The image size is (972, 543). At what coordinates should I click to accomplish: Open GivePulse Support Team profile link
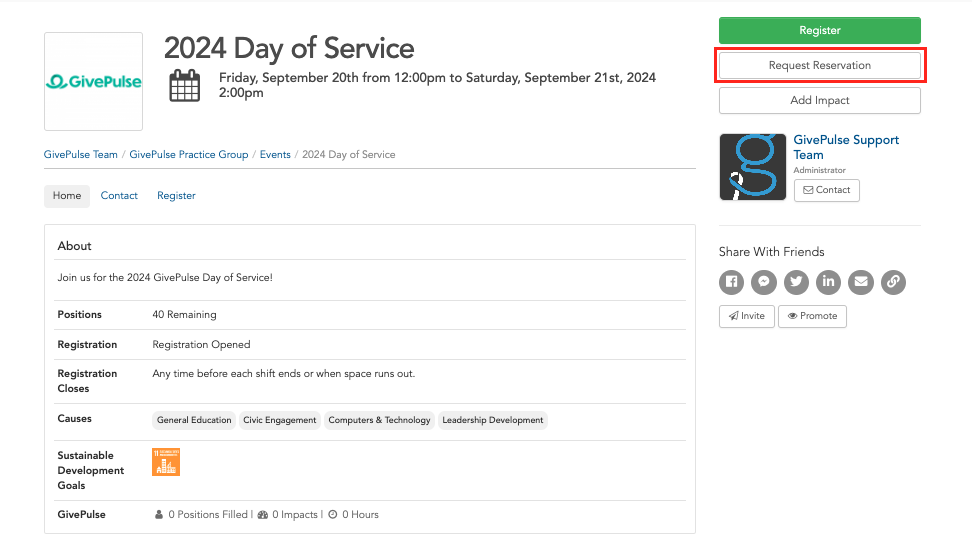846,148
